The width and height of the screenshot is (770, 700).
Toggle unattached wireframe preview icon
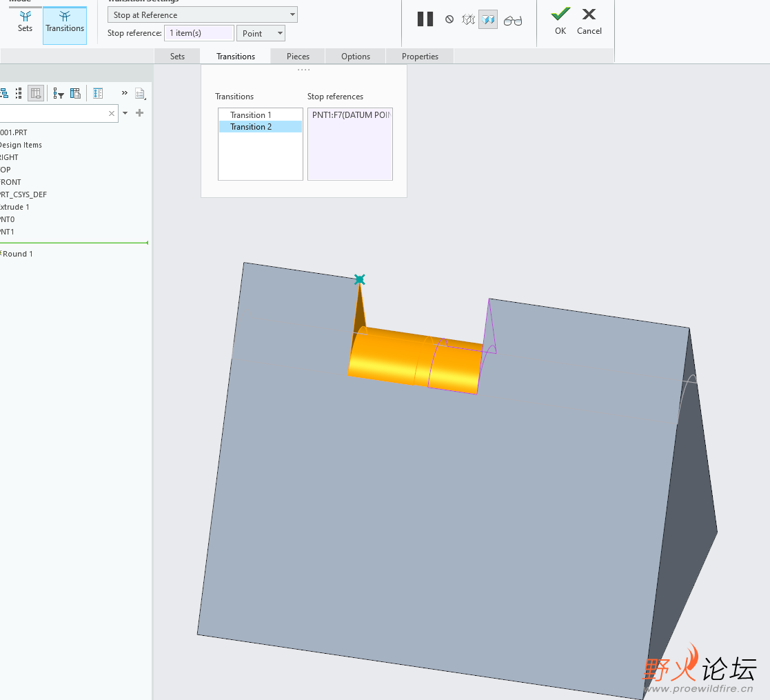pos(469,19)
